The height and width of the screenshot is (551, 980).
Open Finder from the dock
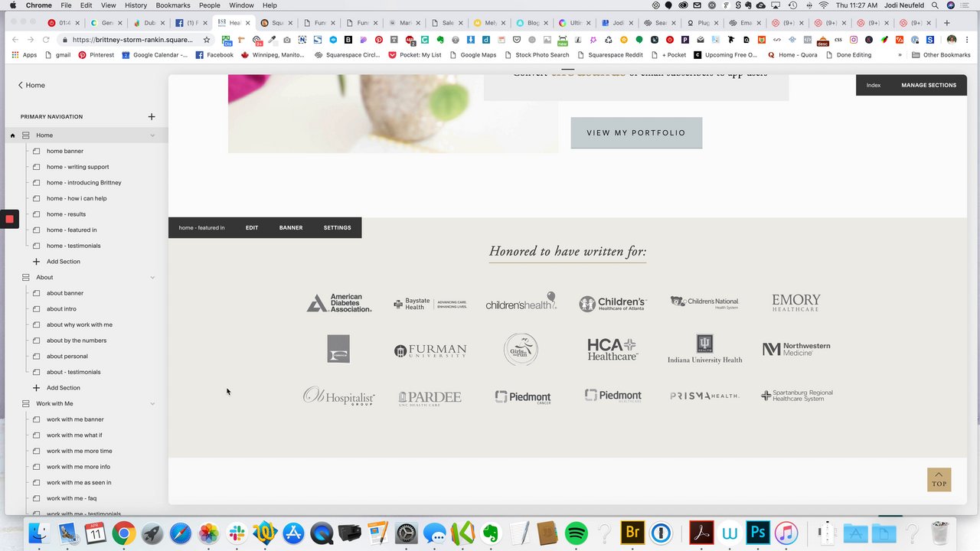coord(38,533)
